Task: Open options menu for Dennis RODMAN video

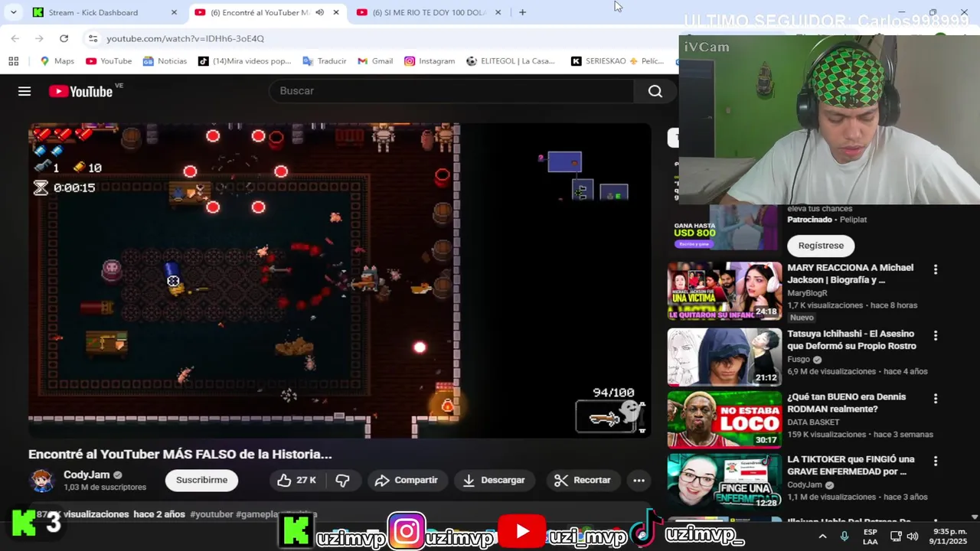Action: pyautogui.click(x=935, y=399)
